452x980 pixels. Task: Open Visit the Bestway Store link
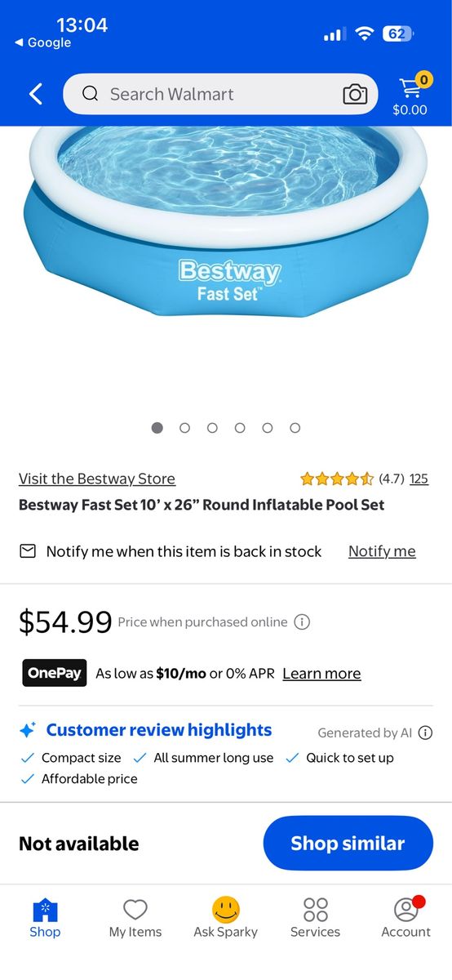(97, 479)
